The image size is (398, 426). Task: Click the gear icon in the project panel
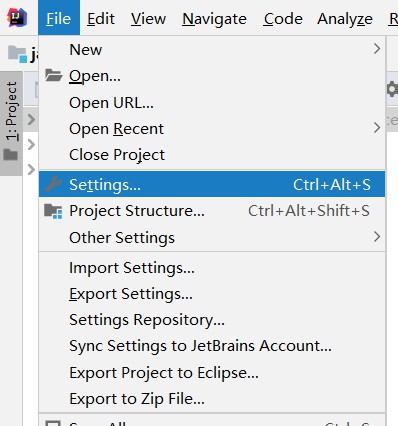pos(393,89)
